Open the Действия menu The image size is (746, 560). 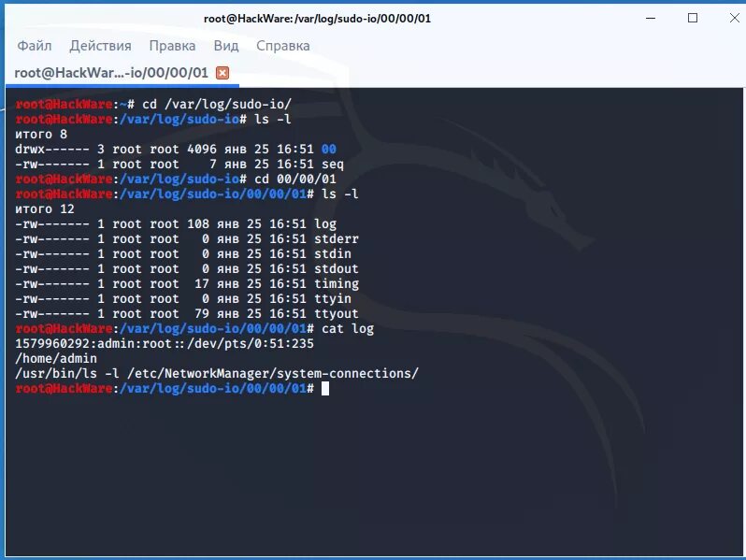(x=100, y=46)
